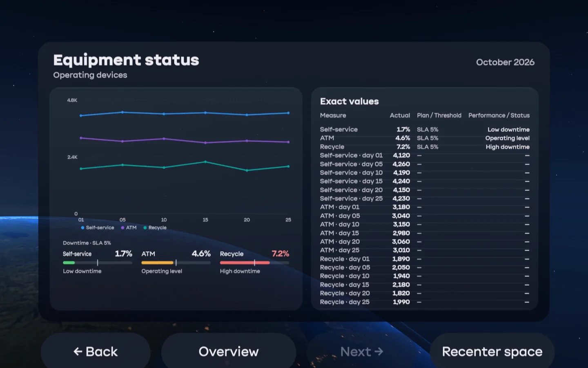
Task: Click the Self-service day 15 row
Action: pyautogui.click(x=425, y=181)
